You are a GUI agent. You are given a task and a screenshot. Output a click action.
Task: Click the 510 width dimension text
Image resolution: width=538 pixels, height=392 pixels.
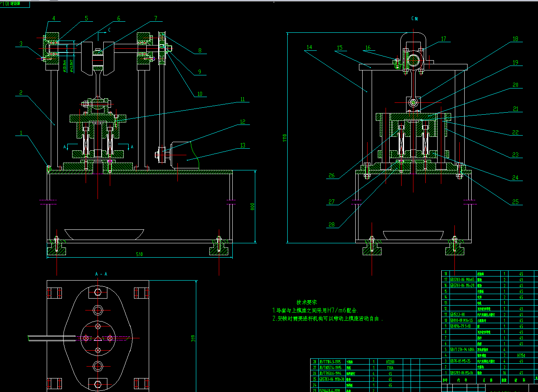click(x=139, y=254)
